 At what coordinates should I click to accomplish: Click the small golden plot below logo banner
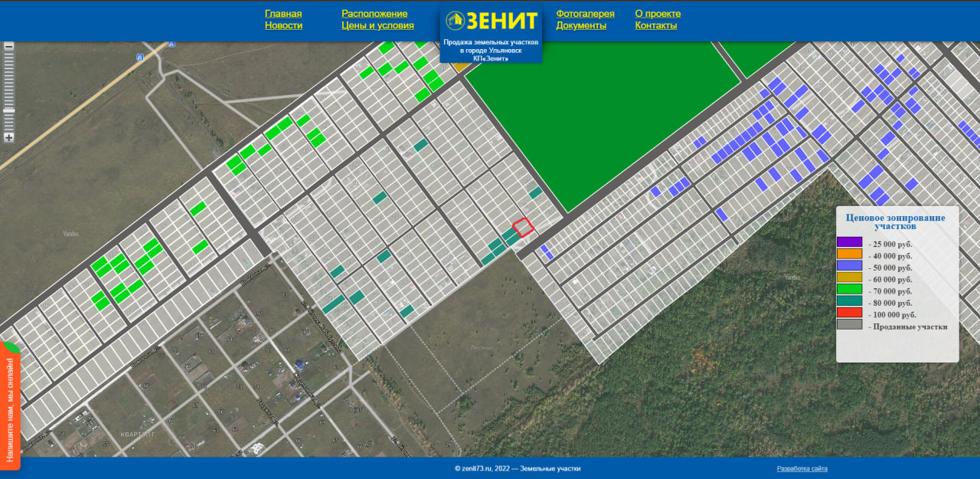pos(459,67)
